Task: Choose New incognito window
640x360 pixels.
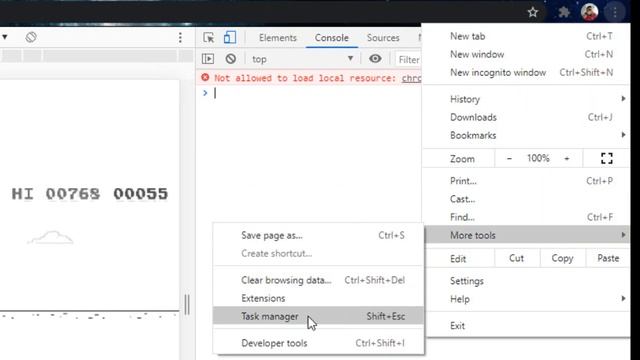Action: point(527,72)
